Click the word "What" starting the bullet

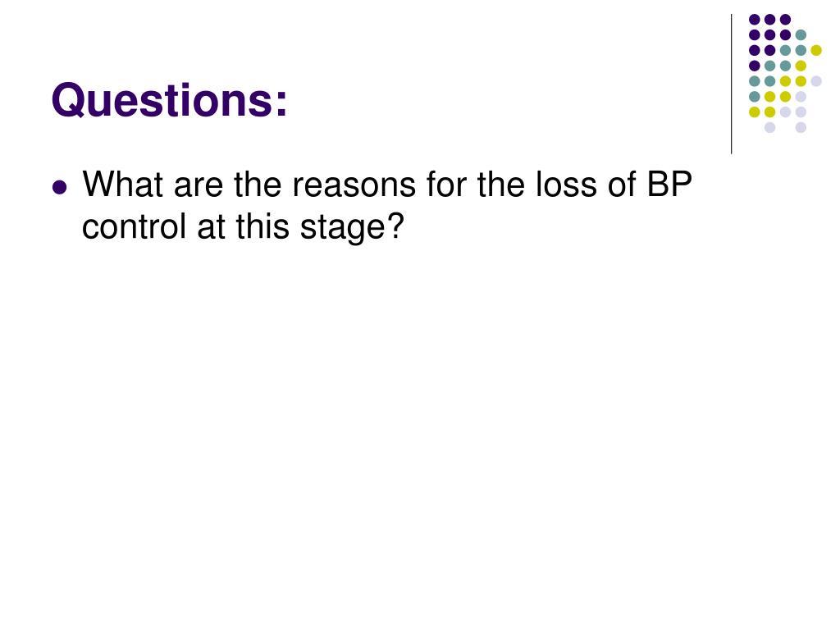click(x=123, y=184)
